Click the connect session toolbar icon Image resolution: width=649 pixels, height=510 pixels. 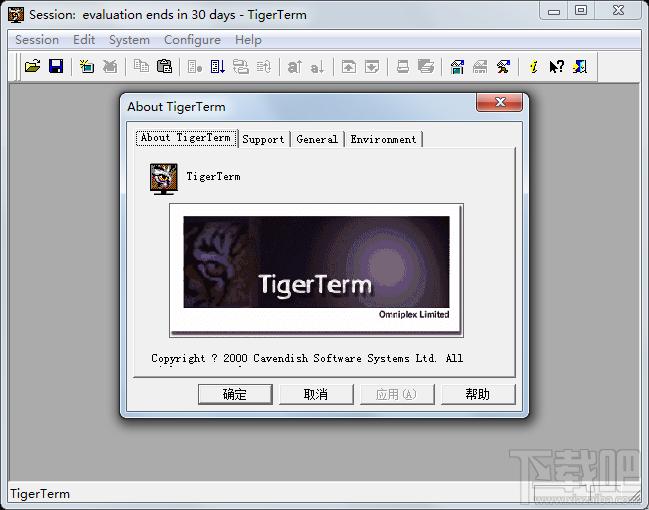coord(87,66)
